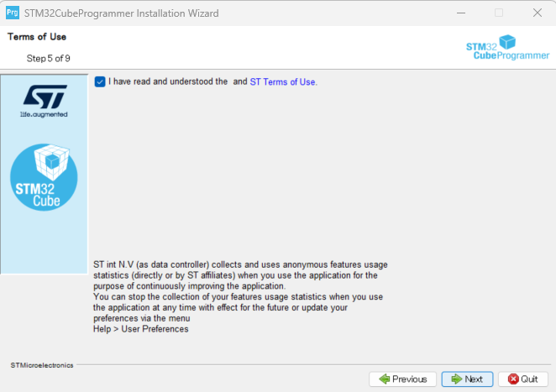Screen dimensions: 556x392
Task: Click the window title text
Action: [x=122, y=13]
